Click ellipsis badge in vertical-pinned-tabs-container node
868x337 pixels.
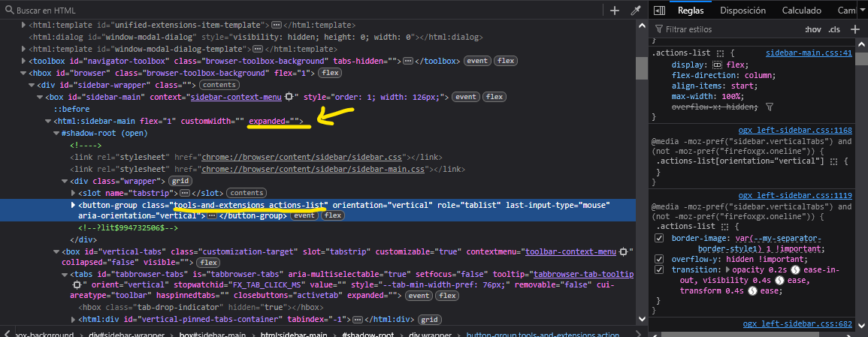[358, 319]
